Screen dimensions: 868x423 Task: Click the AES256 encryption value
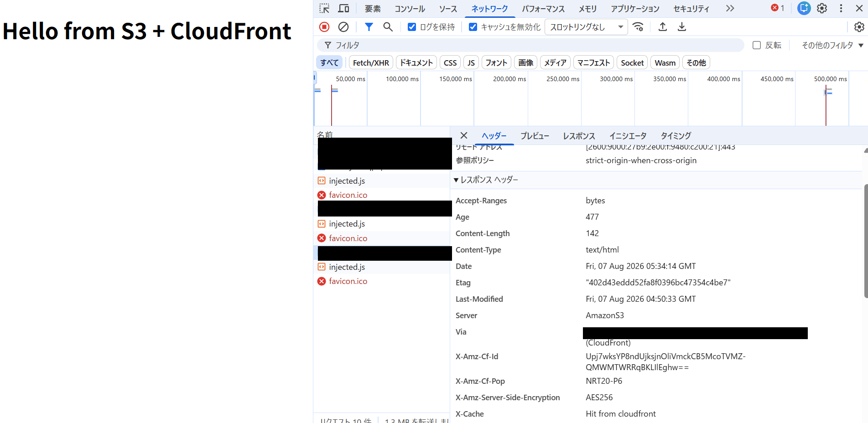tap(599, 397)
